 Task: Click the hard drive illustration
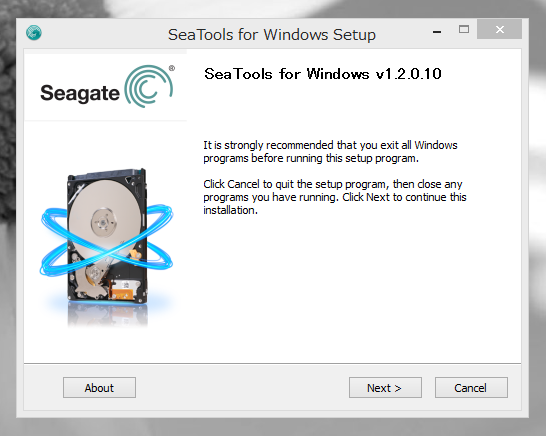click(x=107, y=247)
